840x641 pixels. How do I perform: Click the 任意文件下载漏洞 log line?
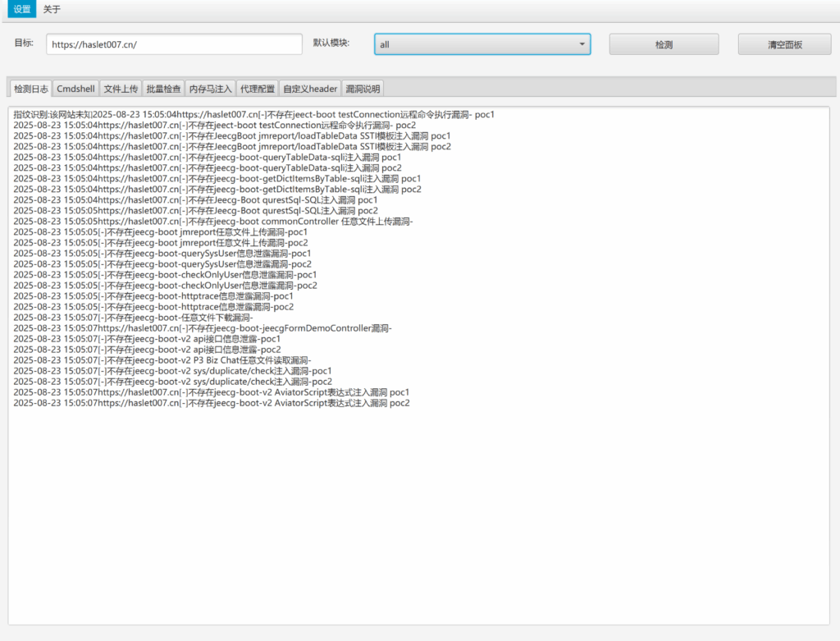pyautogui.click(x=134, y=318)
